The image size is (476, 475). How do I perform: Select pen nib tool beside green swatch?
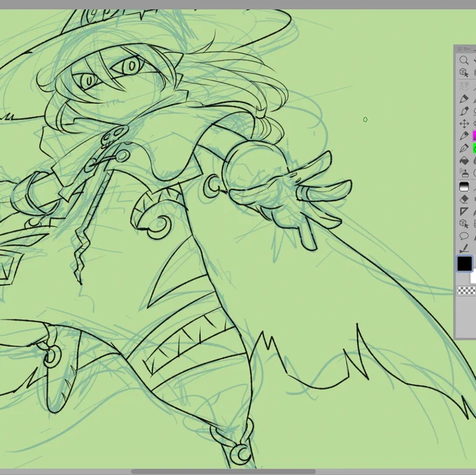(463, 148)
